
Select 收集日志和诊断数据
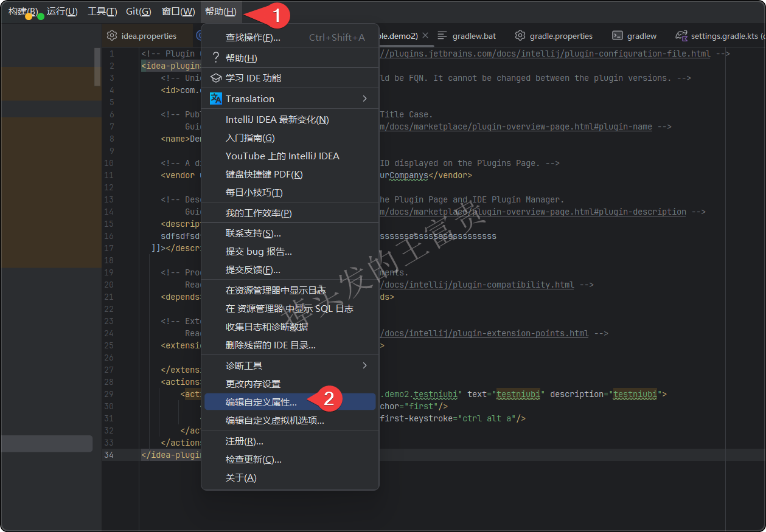coord(290,327)
